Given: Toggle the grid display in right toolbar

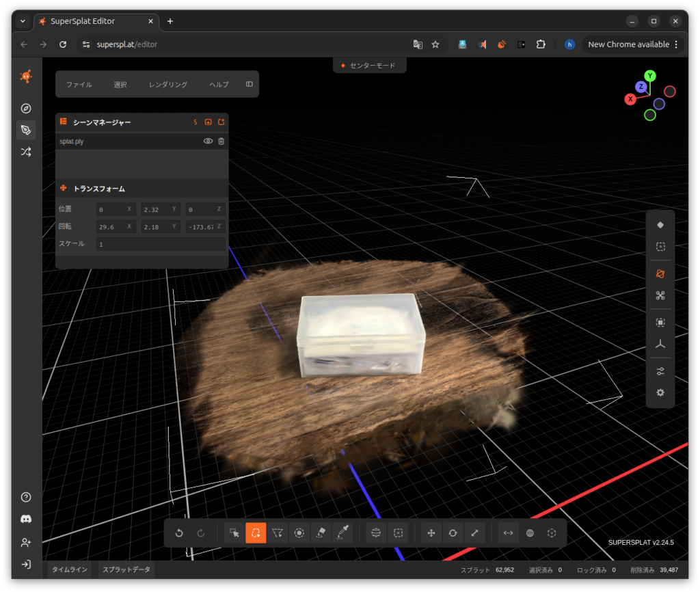Looking at the screenshot, I should [660, 247].
